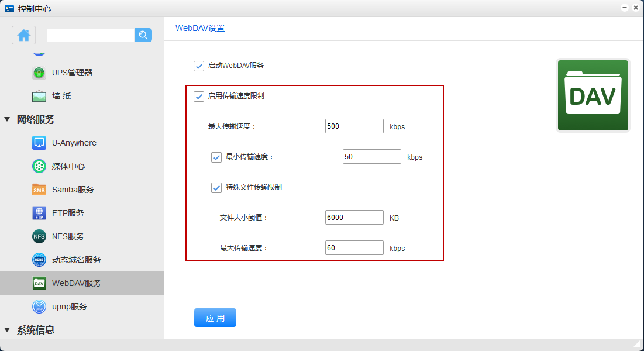Viewport: 644px width, 351px height.
Task: Click the 文件大小阈值 input field
Action: pos(354,218)
